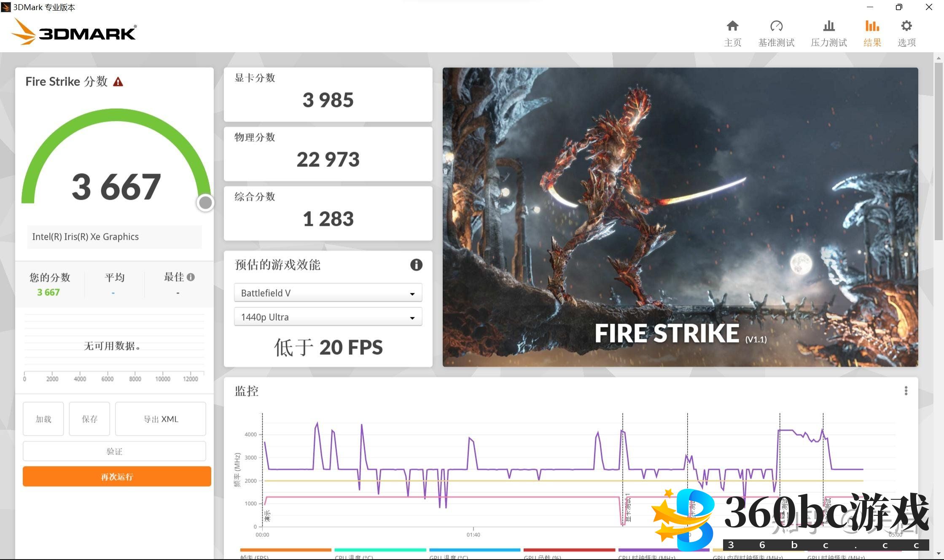Viewport: 944px width, 560px height.
Task: Click the purple GPU clock frequency legend bar
Action: pos(649,550)
